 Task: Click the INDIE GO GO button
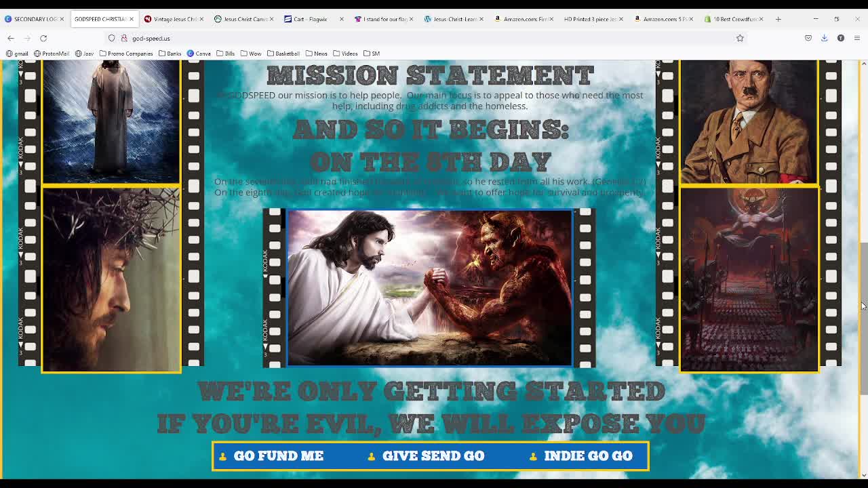582,456
